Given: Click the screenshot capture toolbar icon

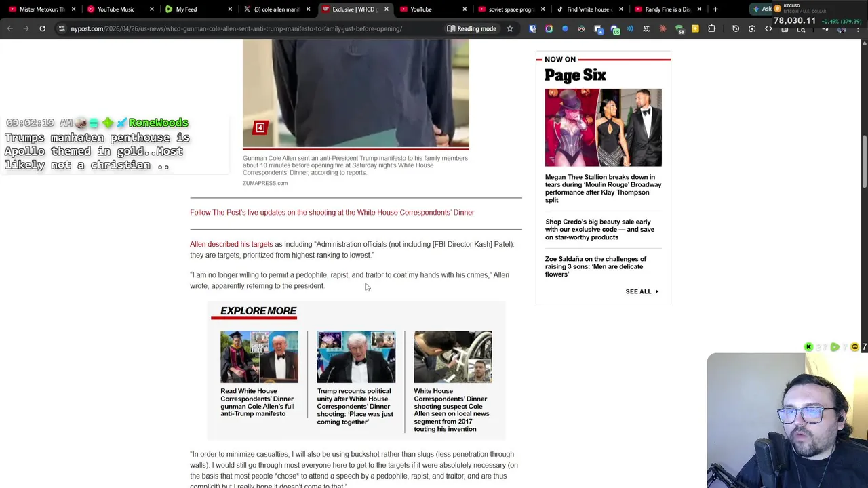Looking at the screenshot, I should pyautogui.click(x=752, y=28).
